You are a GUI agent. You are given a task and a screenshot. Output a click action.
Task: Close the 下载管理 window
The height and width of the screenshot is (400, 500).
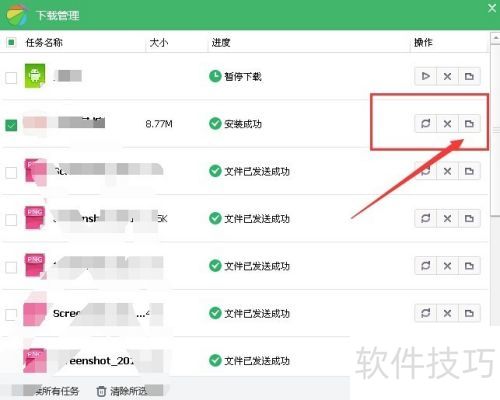click(492, 8)
